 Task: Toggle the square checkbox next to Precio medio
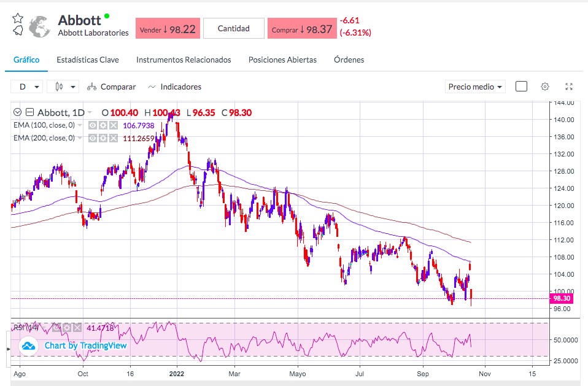pyautogui.click(x=521, y=87)
